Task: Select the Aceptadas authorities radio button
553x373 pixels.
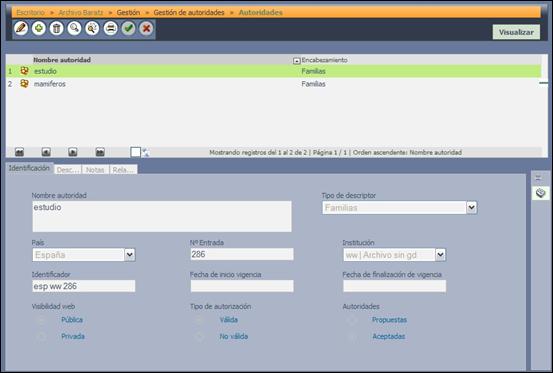Action: click(x=352, y=337)
